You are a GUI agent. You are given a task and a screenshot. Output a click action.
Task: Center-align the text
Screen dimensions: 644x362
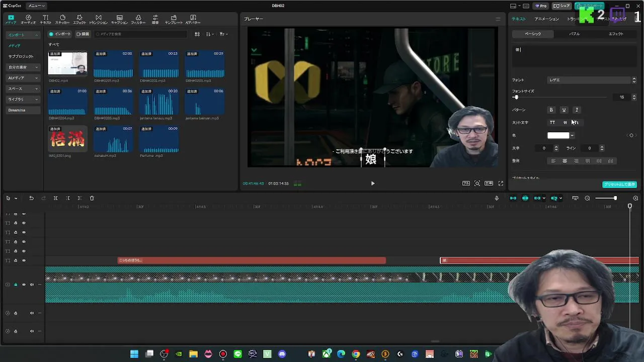coord(565,161)
